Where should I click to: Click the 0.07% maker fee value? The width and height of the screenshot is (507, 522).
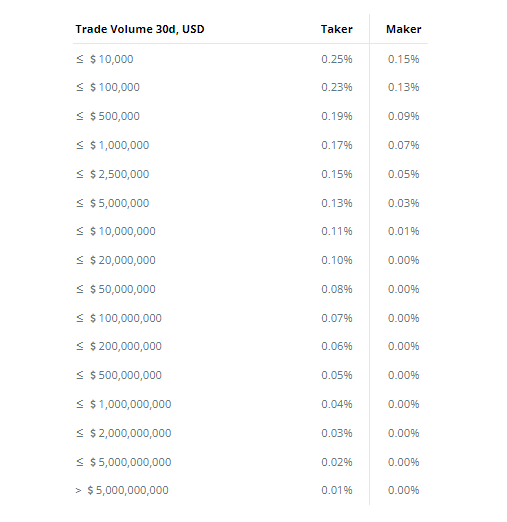[x=403, y=145]
